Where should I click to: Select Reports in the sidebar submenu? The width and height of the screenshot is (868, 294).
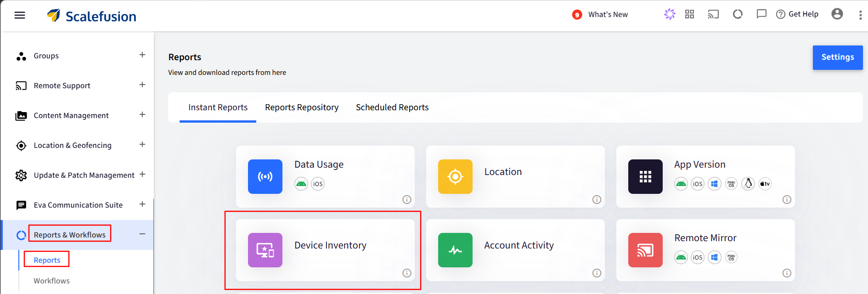pos(47,260)
